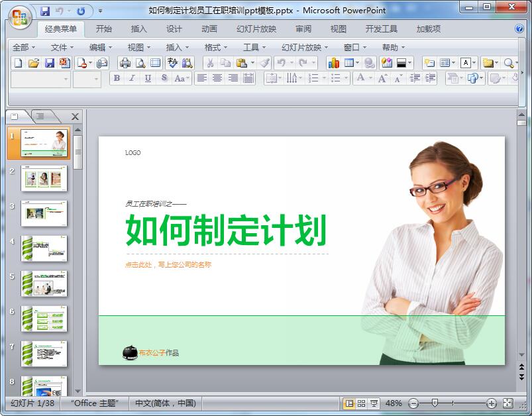Click the Paste clipboard icon
532x416 pixels.
click(x=241, y=63)
